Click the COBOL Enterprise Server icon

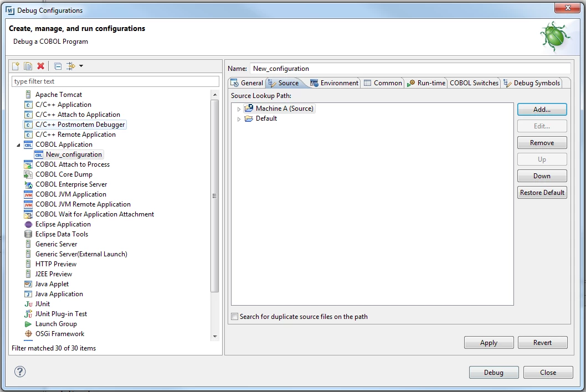point(28,184)
